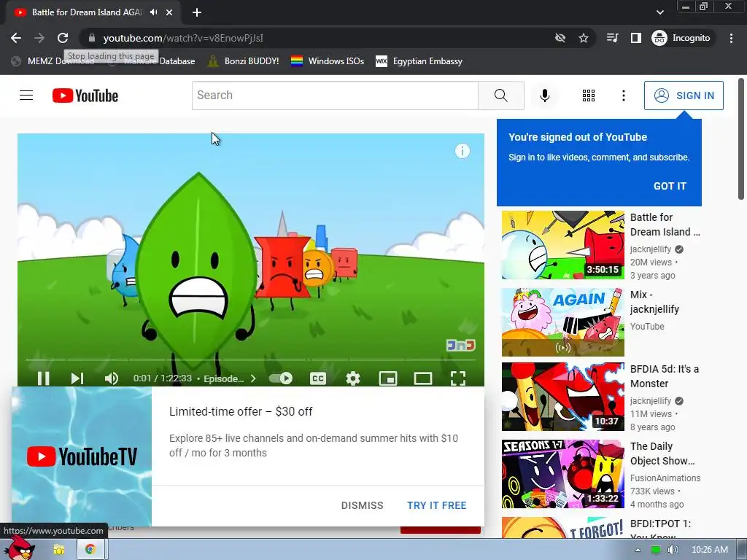
Task: Open the MEMZ Download bookmark
Action: tap(53, 61)
